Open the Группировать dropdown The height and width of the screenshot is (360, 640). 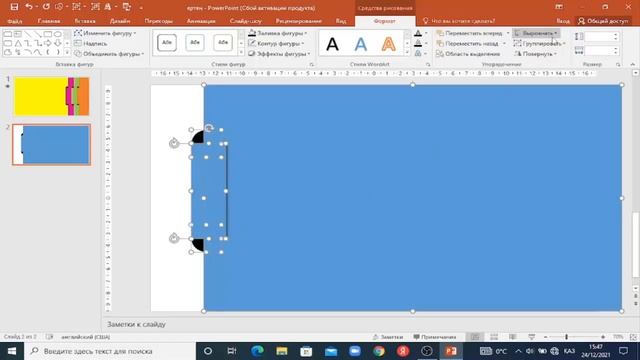click(539, 43)
